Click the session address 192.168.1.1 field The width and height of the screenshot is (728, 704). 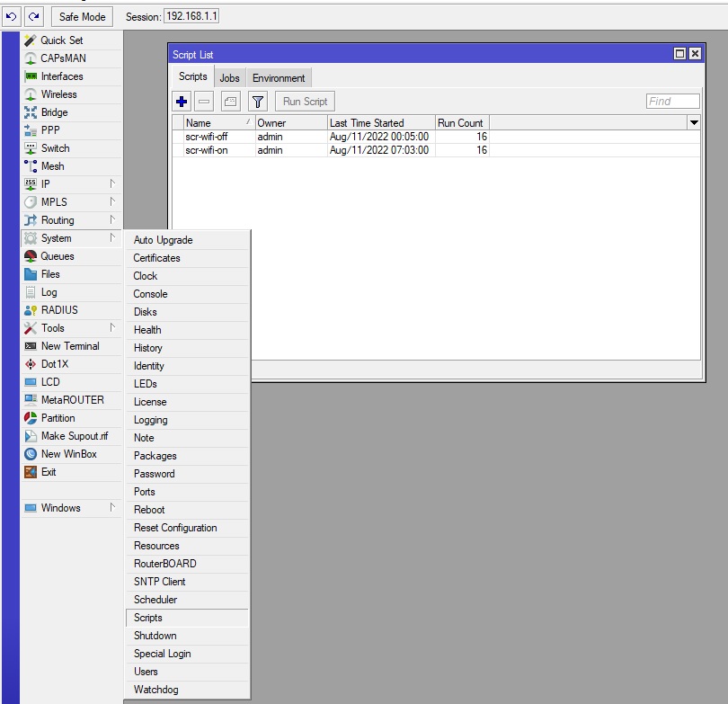[x=191, y=16]
